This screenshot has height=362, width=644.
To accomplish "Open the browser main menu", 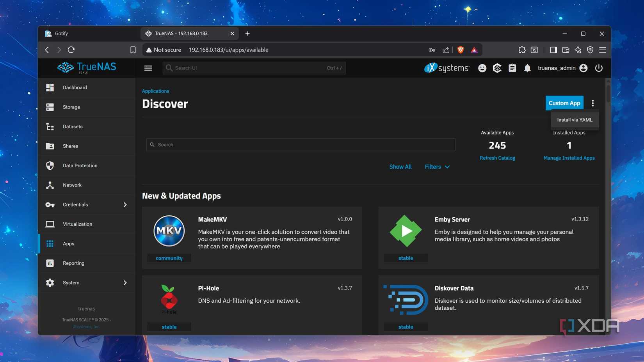I will coord(603,50).
